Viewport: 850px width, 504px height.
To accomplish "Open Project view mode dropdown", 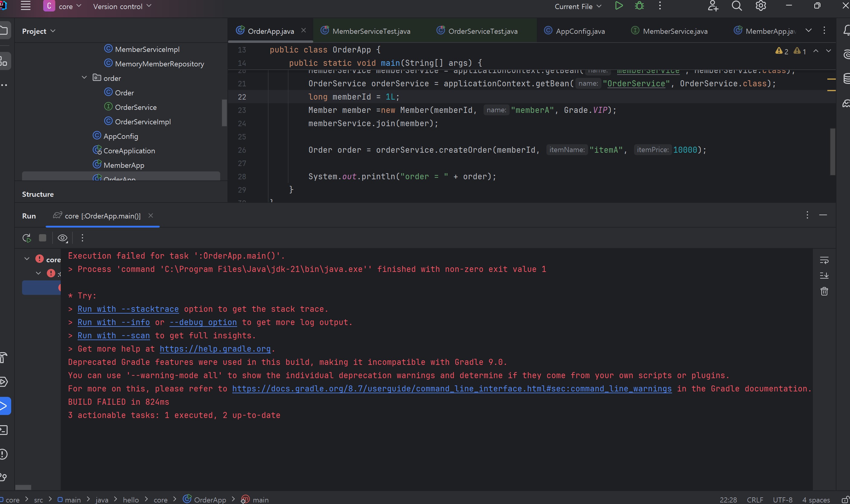I will click(38, 31).
